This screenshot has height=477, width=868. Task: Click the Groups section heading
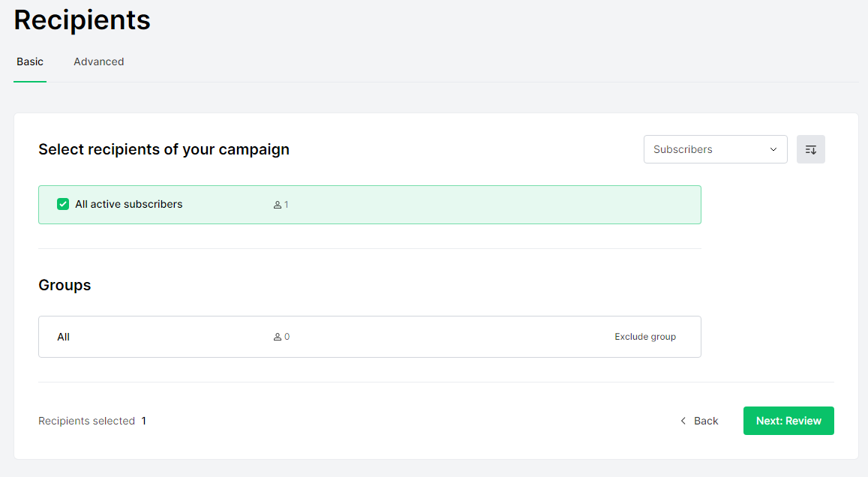(65, 285)
